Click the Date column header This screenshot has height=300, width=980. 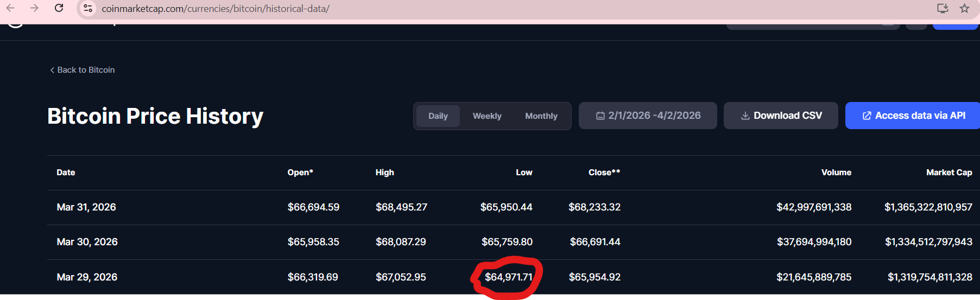tap(66, 173)
